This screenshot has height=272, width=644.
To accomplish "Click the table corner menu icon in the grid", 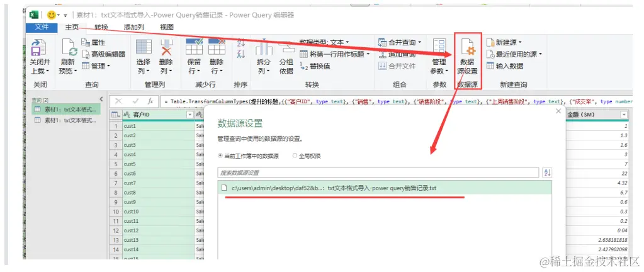I will 116,115.
